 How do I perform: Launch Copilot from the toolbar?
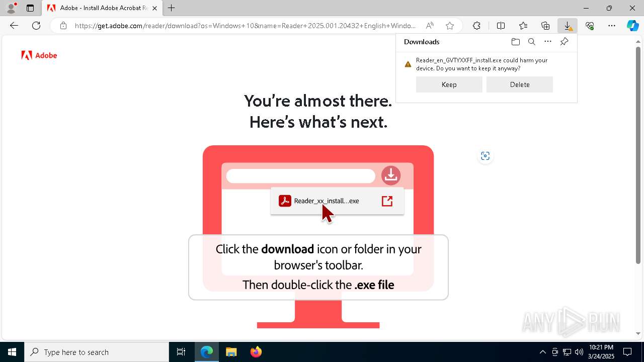coord(632,26)
